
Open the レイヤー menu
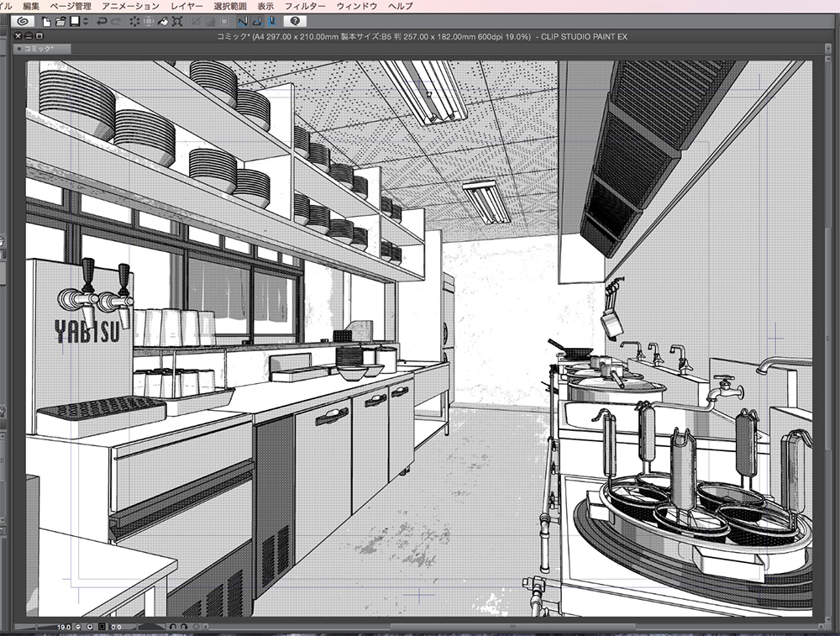point(187,6)
